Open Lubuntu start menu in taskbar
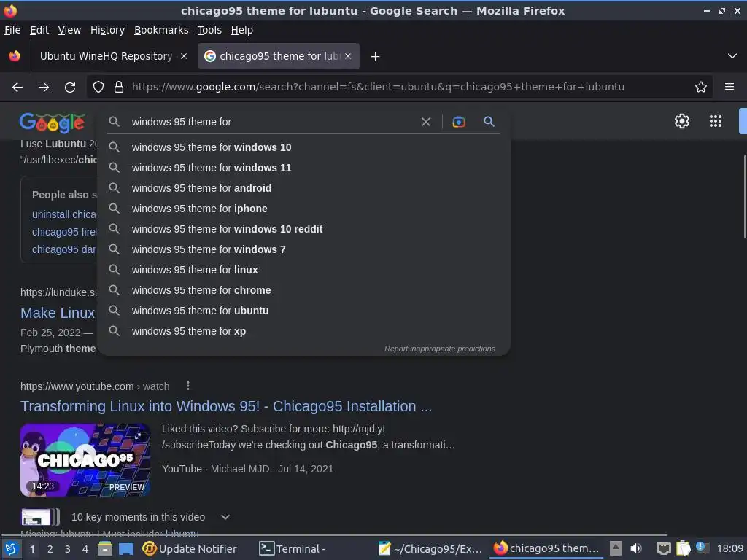Screen dimensions: 747x560 12,549
